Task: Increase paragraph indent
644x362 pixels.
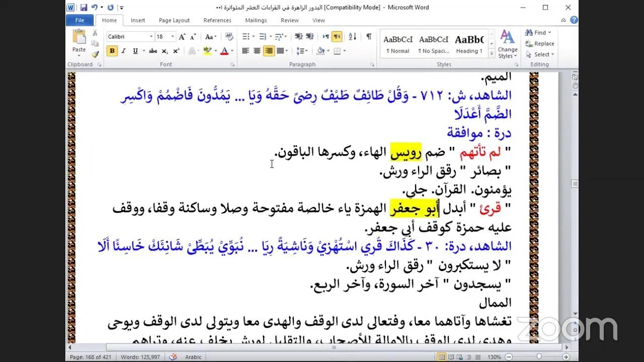Action: coord(310,37)
